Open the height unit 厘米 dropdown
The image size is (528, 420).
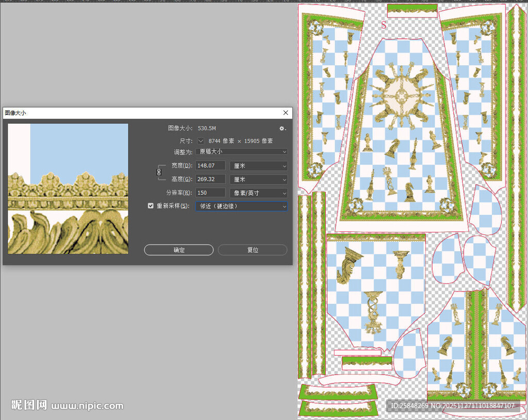pyautogui.click(x=258, y=179)
